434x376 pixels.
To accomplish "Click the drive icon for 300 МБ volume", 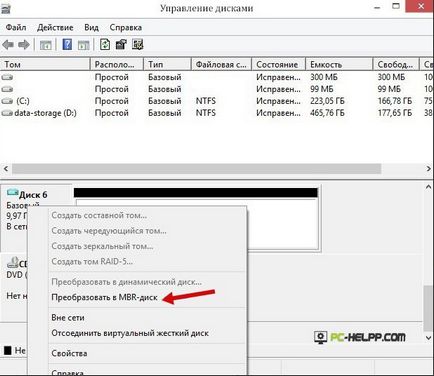I will [7, 77].
